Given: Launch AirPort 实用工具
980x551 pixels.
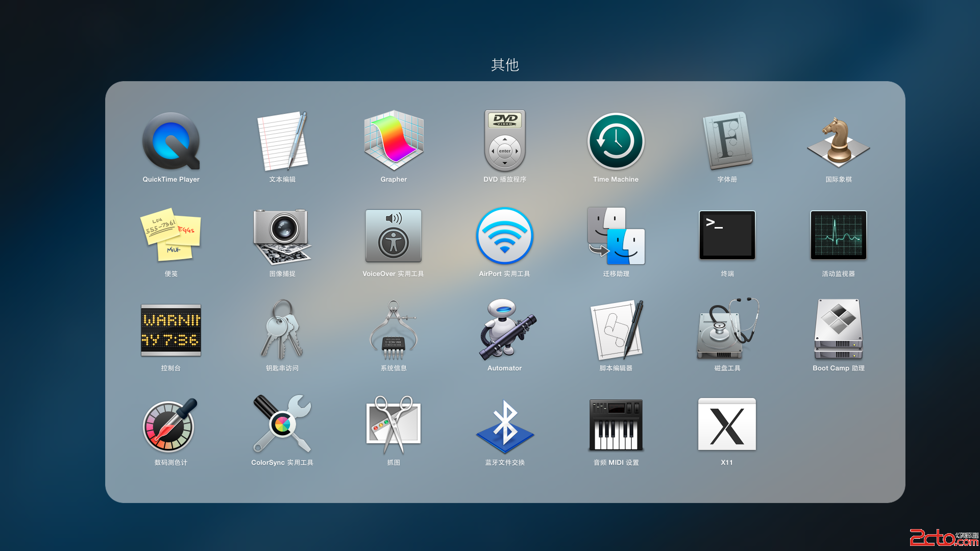Looking at the screenshot, I should pos(504,235).
